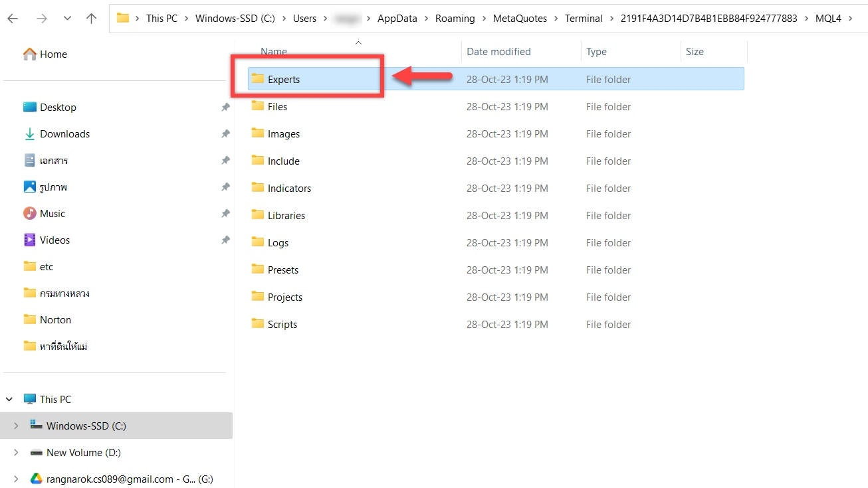Screen dimensions: 868x488
Task: Go up one folder level arrow
Action: [92, 19]
